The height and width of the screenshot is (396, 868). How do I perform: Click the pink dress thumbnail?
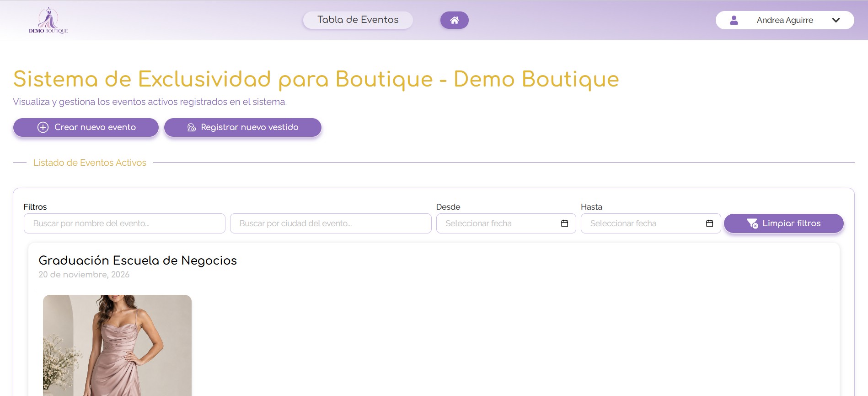pyautogui.click(x=117, y=345)
